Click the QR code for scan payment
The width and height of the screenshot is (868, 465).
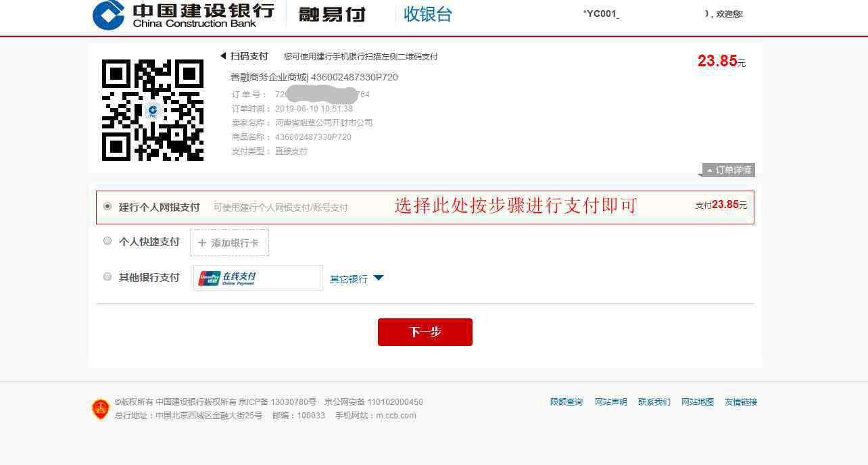(x=153, y=110)
